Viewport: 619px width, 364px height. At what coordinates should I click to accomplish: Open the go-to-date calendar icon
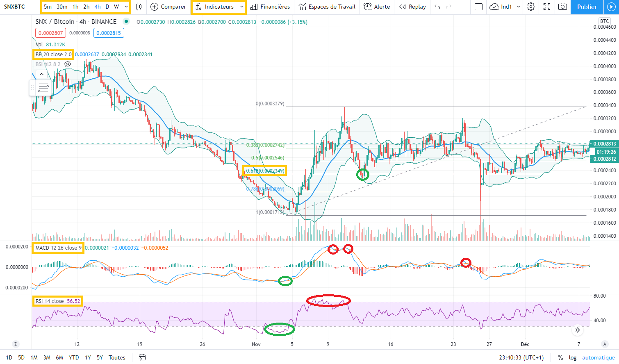point(142,357)
